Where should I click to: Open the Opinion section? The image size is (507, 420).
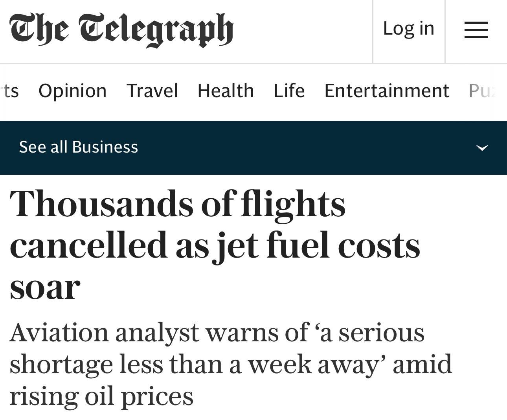73,91
